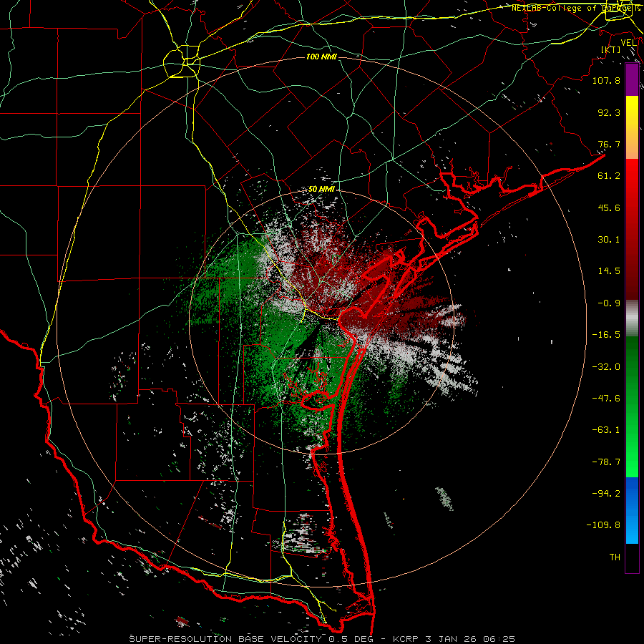Pick the purple segment of the velocity color bar

pos(632,79)
